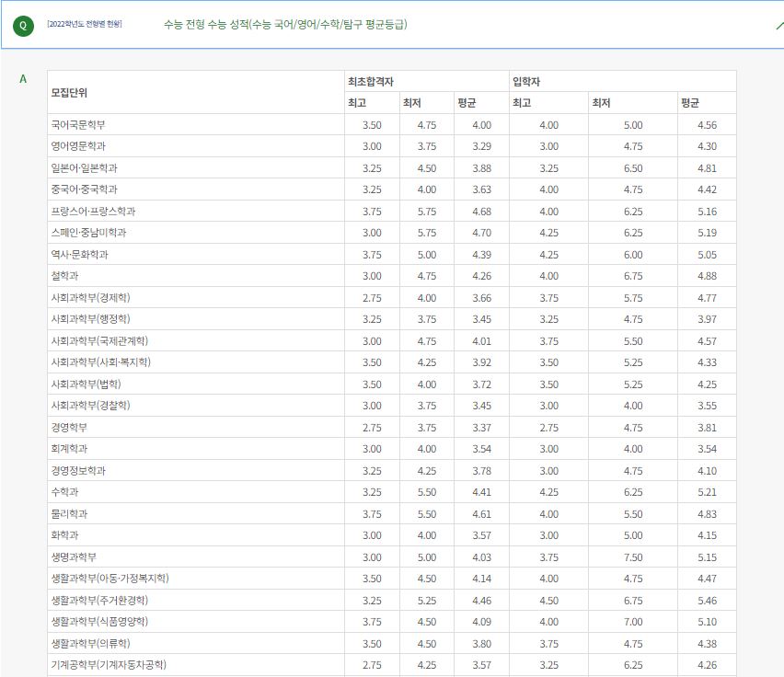Click the 5.19 average in 스페인·중남미학과 row

pos(707,233)
